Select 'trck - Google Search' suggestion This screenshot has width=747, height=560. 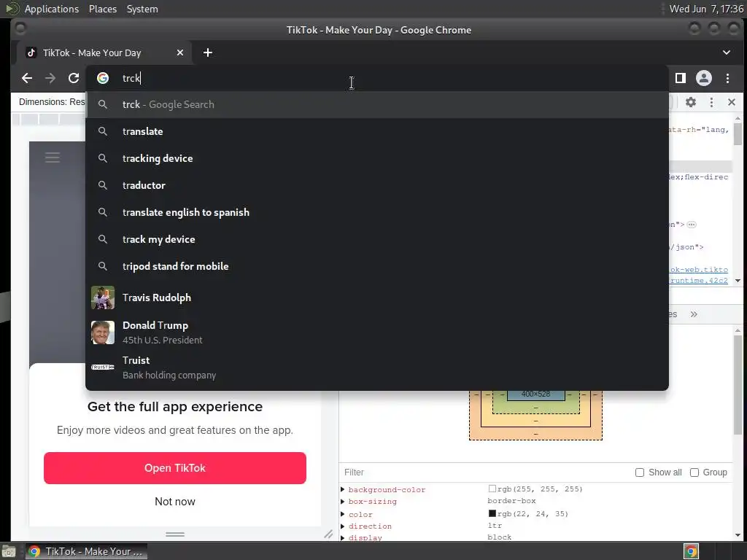tap(377, 105)
